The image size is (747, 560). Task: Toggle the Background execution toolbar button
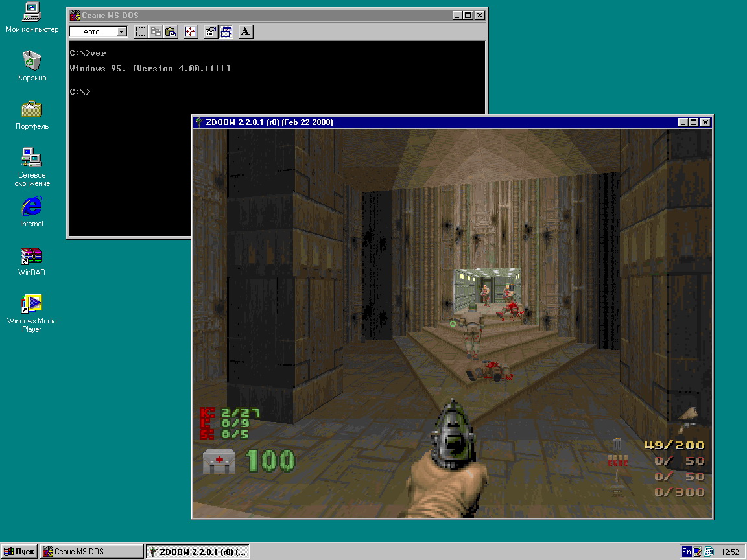pyautogui.click(x=226, y=32)
